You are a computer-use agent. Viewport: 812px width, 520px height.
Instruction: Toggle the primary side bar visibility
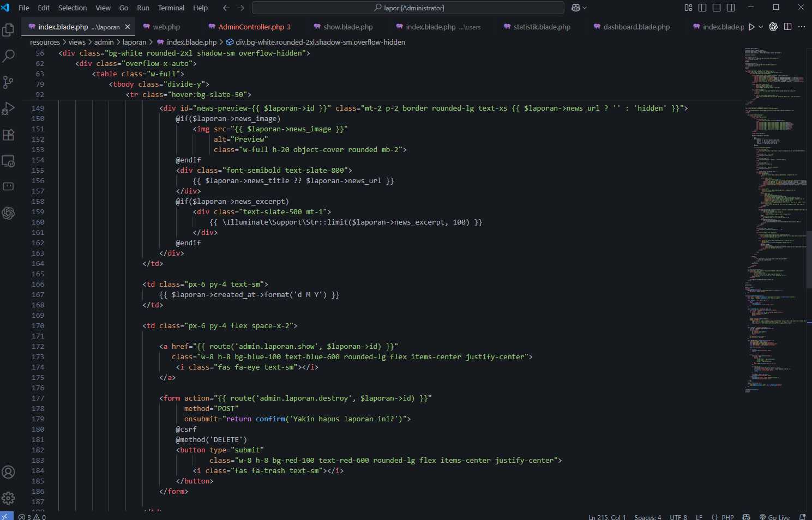coord(702,8)
